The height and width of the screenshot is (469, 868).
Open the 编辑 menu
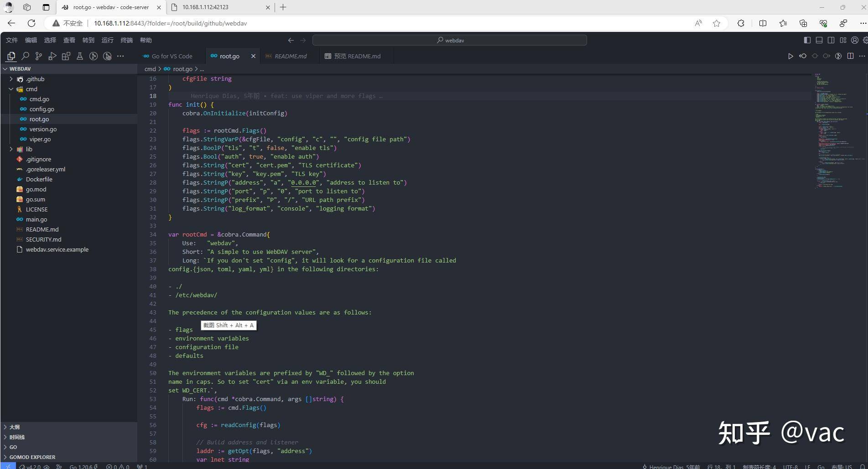point(31,40)
